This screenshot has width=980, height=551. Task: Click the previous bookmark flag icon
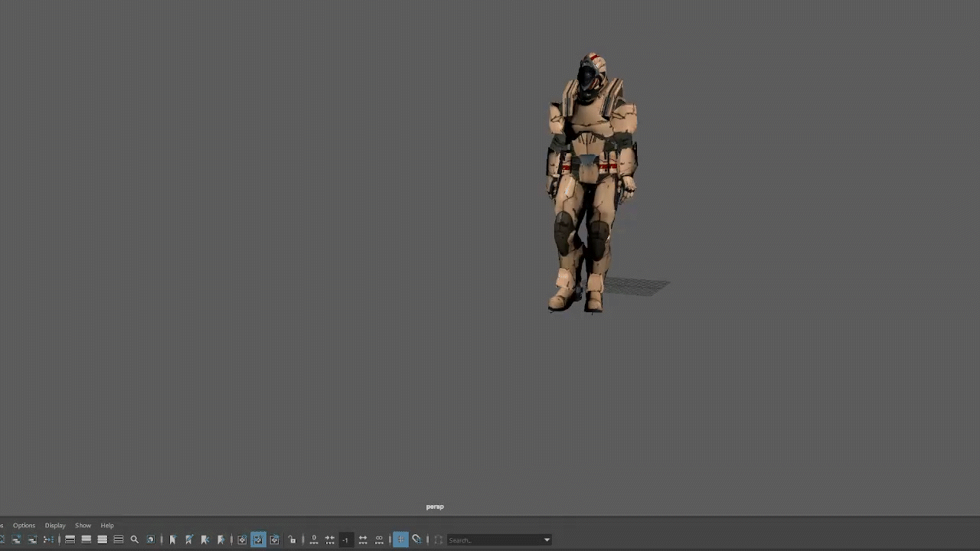(205, 540)
